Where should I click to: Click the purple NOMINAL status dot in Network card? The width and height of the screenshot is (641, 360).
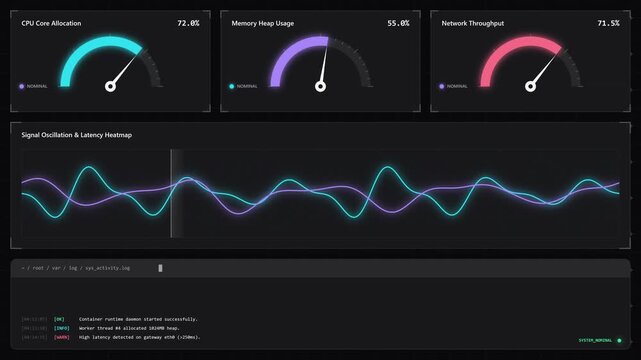point(442,86)
